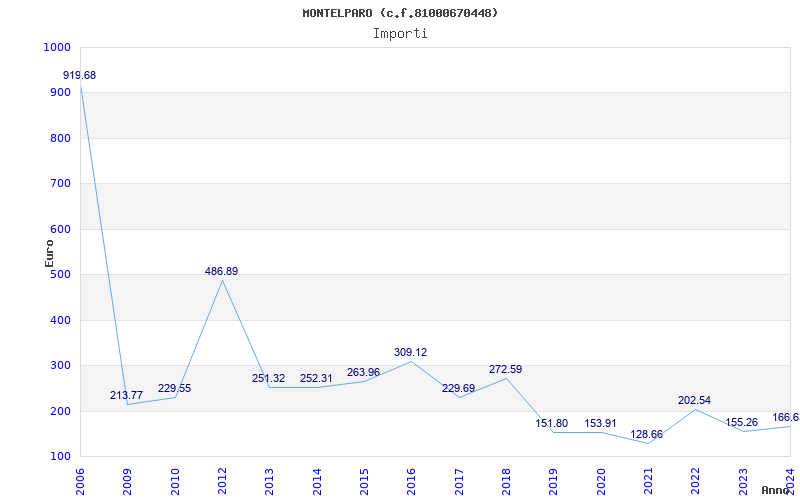Click the year 2013 axis tick
The image size is (800, 500).
[269, 482]
